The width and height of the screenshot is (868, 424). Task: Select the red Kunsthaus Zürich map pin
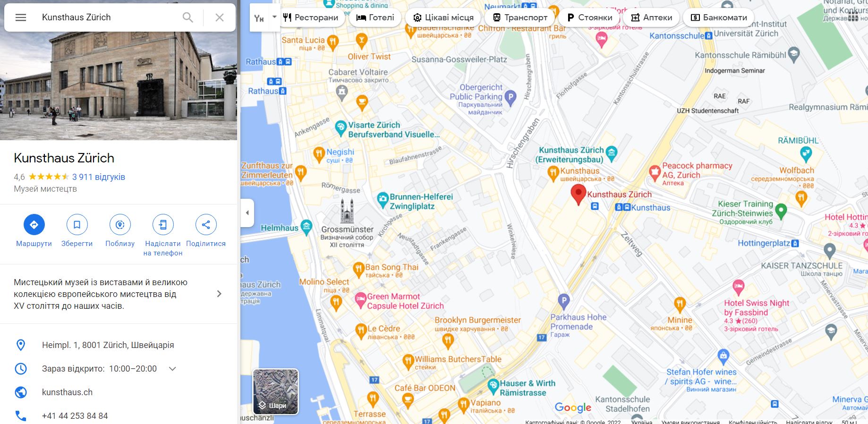click(x=579, y=195)
